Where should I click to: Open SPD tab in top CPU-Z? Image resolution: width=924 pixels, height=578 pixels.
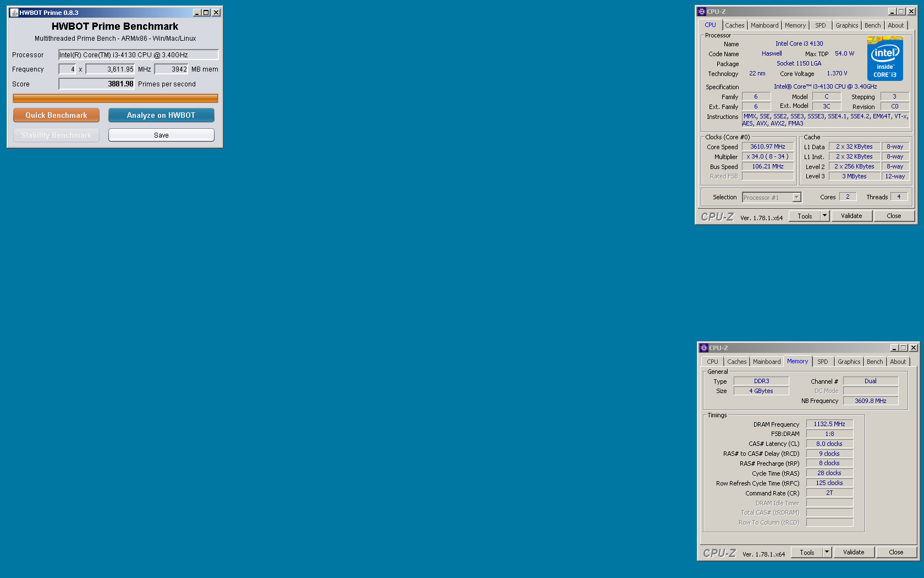[x=821, y=25]
